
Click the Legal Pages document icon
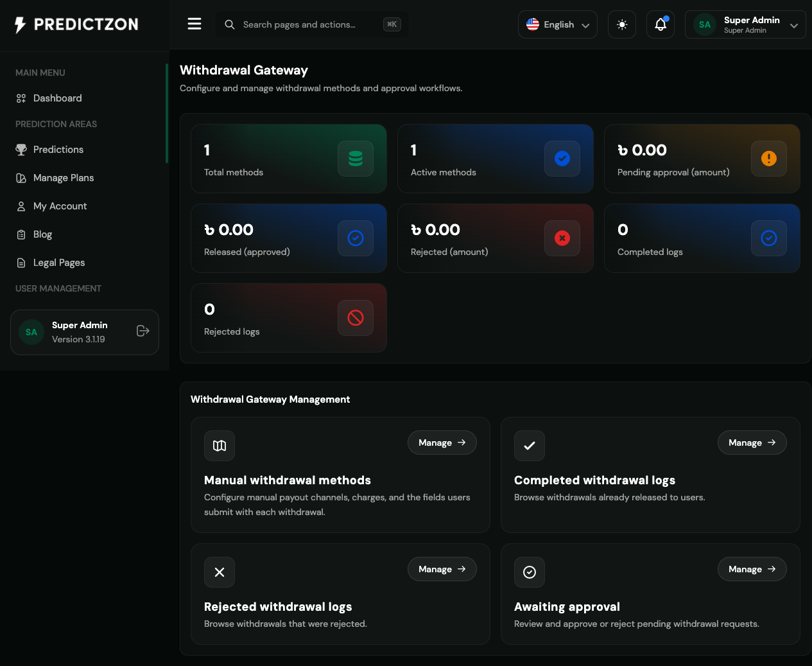pyautogui.click(x=21, y=263)
